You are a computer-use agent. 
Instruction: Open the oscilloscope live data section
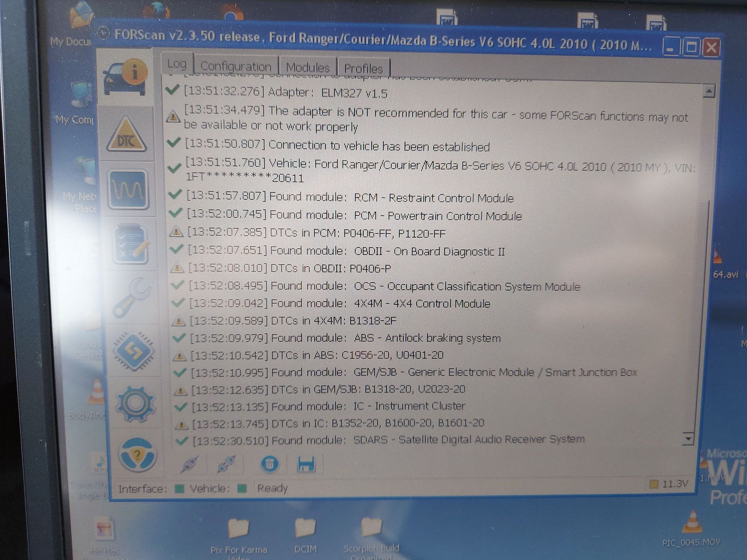[128, 190]
